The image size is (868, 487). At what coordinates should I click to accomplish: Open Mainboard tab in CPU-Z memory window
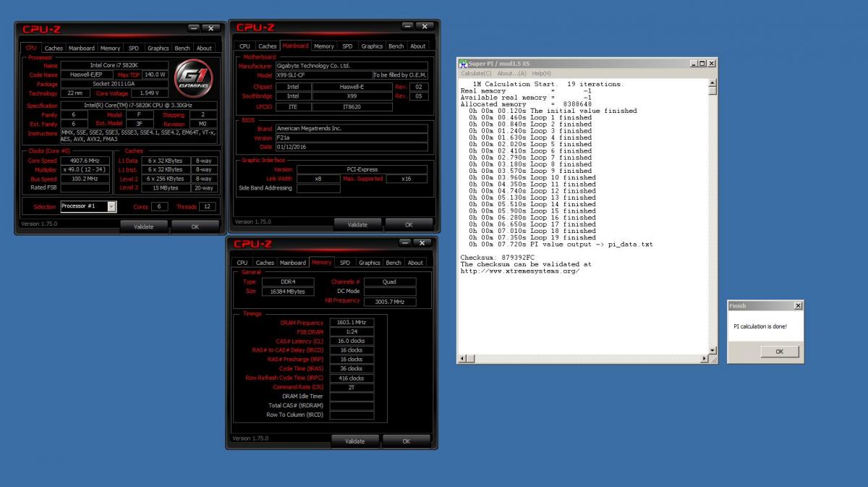pos(293,263)
